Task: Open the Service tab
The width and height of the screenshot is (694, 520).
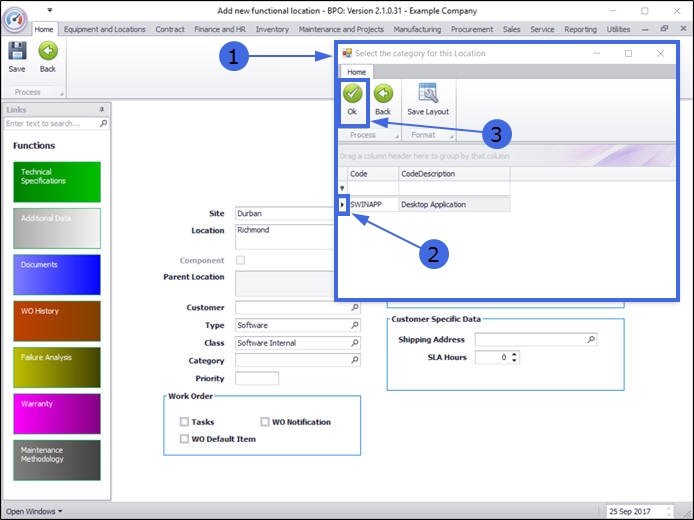Action: [x=542, y=29]
